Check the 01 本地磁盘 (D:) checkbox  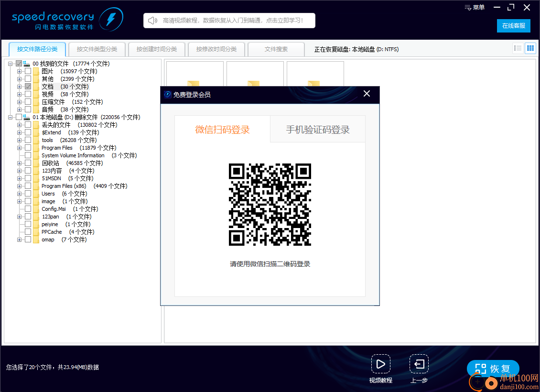pos(19,117)
